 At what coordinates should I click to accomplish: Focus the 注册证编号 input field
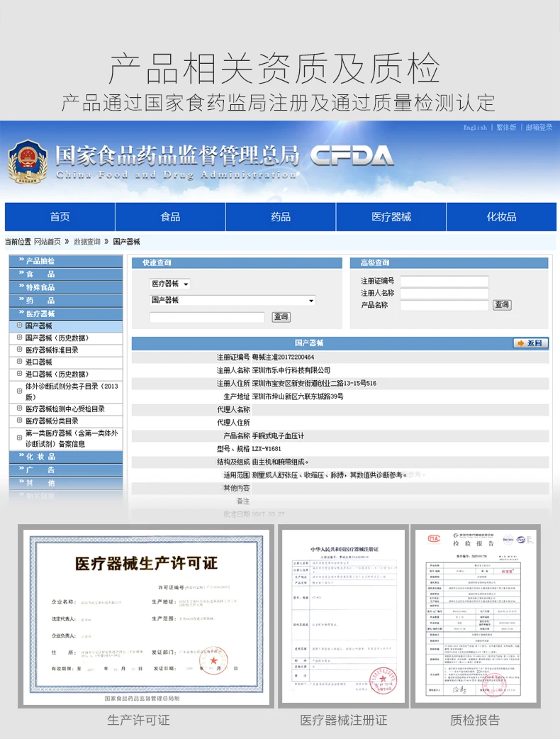[x=444, y=282]
